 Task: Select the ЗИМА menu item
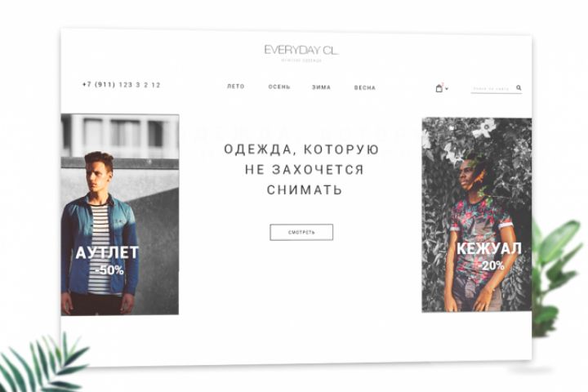pos(322,87)
